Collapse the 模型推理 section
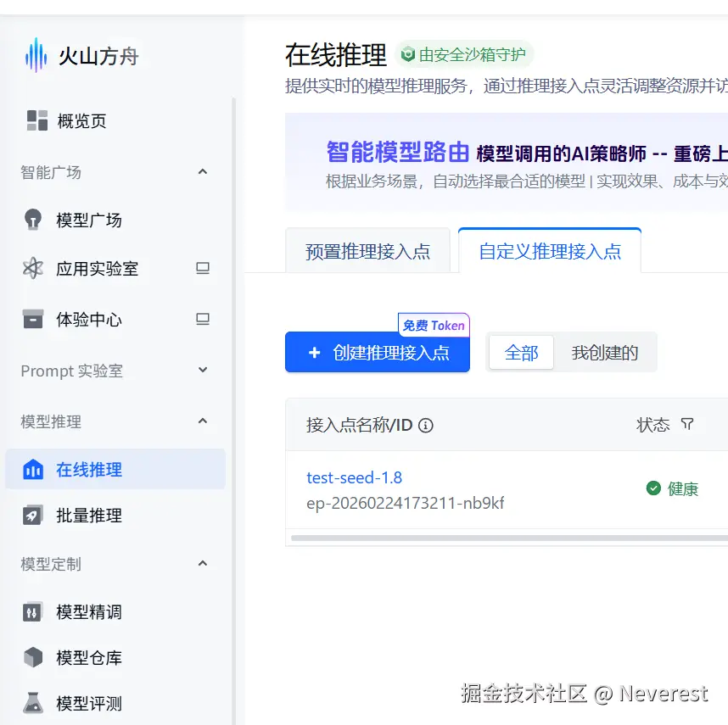This screenshot has height=725, width=728. pos(203,421)
